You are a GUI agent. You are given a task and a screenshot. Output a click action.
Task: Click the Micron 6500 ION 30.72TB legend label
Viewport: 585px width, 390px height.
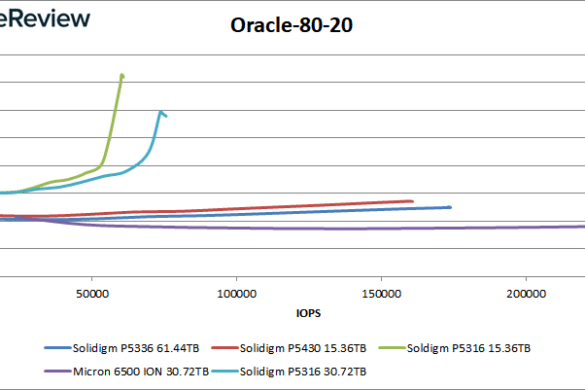coord(141,372)
